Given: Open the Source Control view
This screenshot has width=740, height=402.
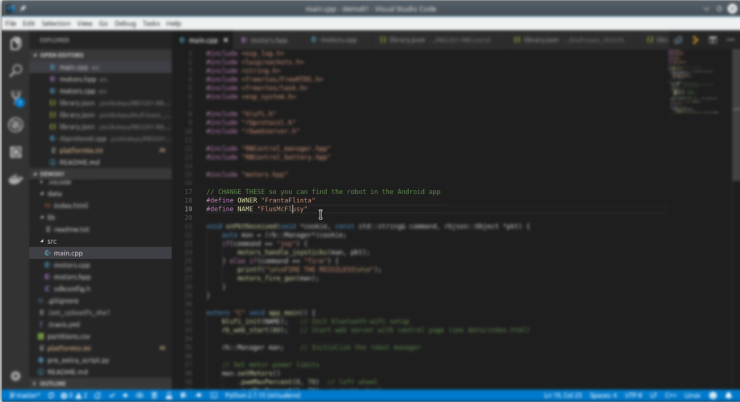Looking at the screenshot, I should [15, 98].
